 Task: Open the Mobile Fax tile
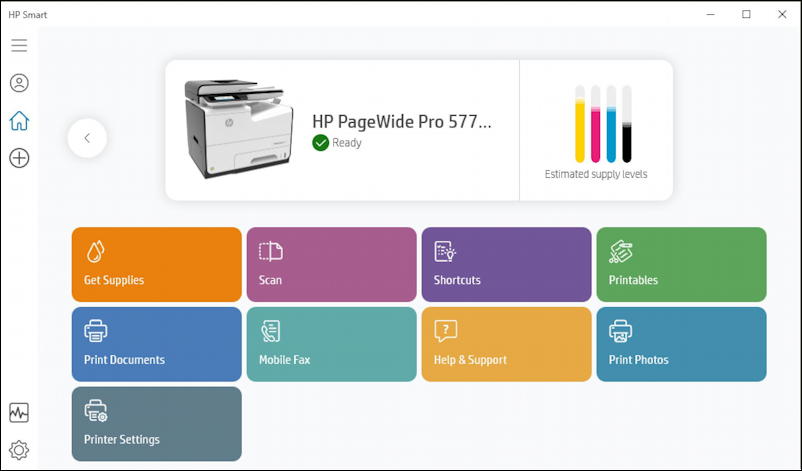(x=331, y=344)
